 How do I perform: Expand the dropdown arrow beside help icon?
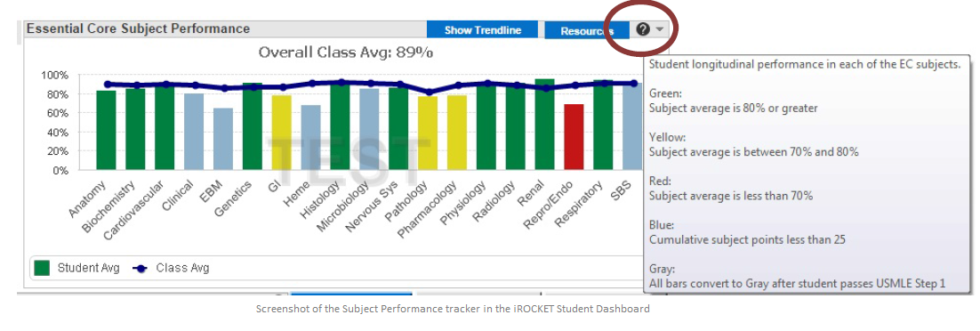[659, 29]
